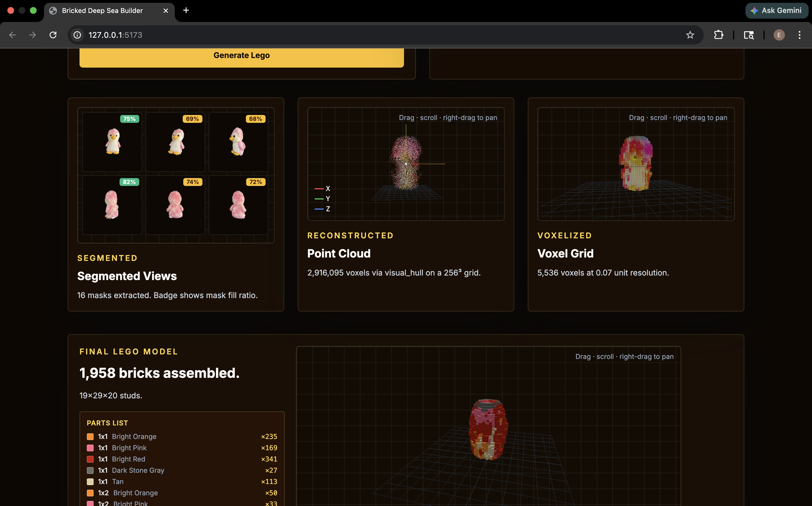Click the Bright Red 1x1 color swatch

click(90, 459)
